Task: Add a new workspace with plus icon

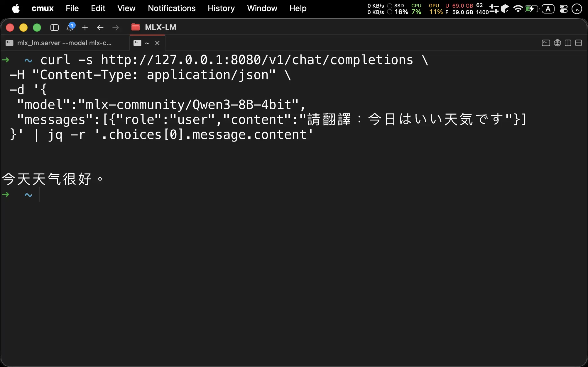Action: pyautogui.click(x=85, y=28)
